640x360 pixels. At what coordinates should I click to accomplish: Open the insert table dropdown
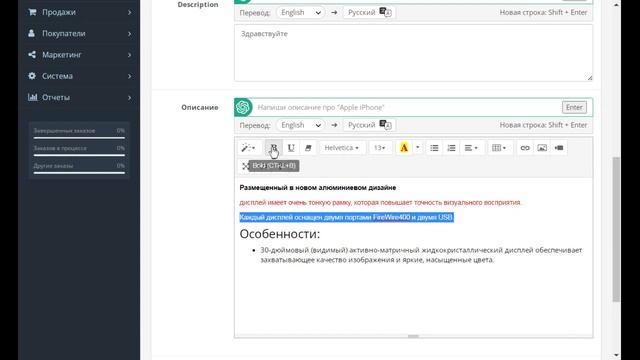tap(499, 148)
